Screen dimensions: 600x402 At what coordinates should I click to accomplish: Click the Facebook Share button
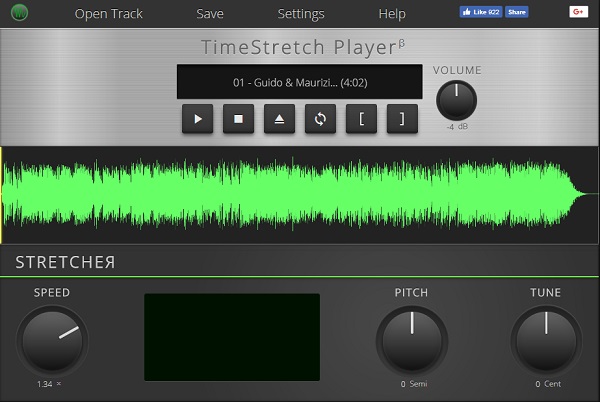[x=516, y=12]
